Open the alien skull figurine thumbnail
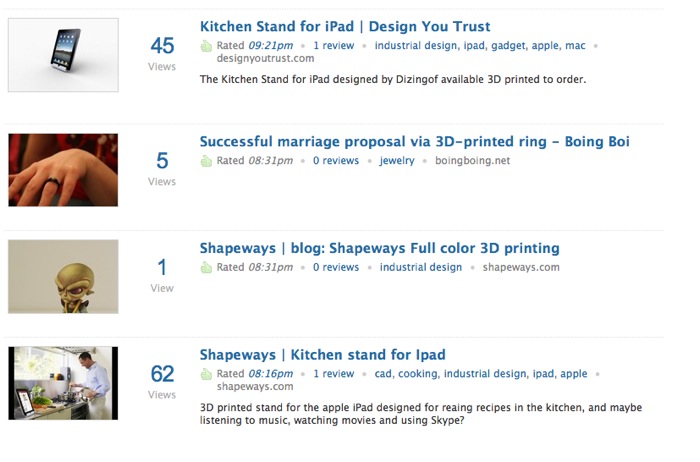The width and height of the screenshot is (700, 462). pos(63,276)
